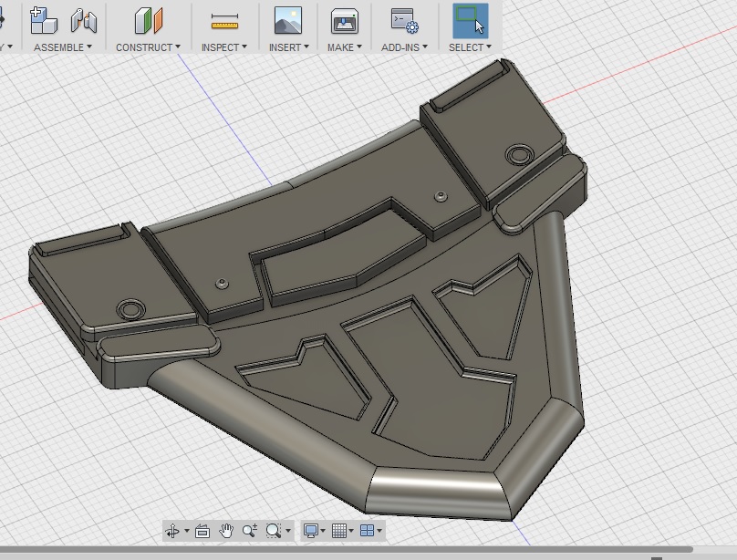Open the ASSEMBLE dropdown menu
Viewport: 737px width, 560px height.
tap(63, 47)
